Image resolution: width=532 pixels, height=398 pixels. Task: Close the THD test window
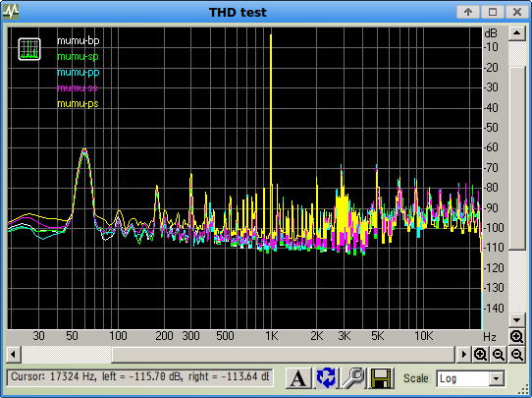pyautogui.click(x=517, y=12)
